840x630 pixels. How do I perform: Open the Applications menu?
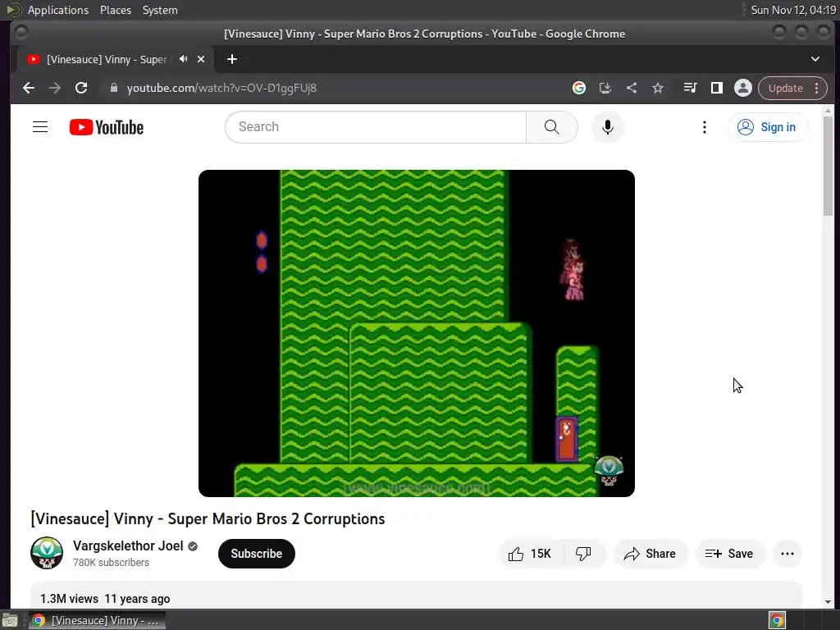point(58,10)
